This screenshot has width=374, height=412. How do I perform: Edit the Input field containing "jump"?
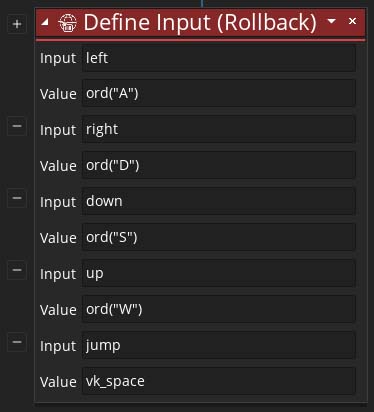coord(219,345)
